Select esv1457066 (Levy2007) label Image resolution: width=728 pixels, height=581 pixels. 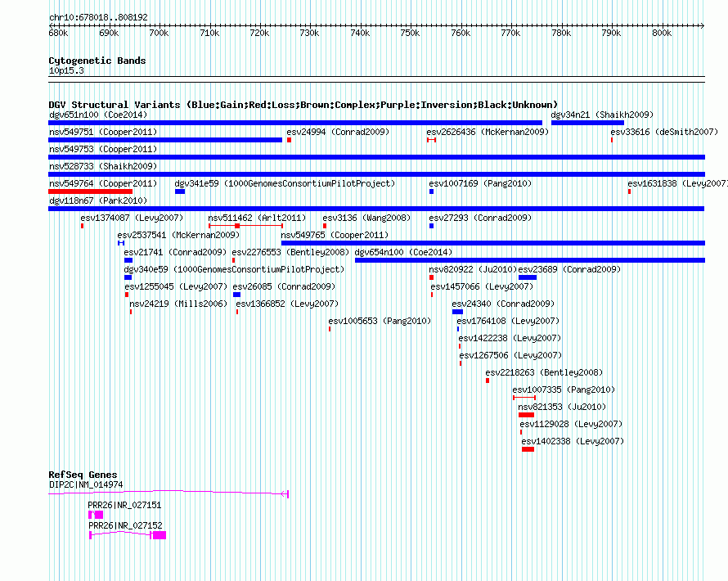coord(482,286)
